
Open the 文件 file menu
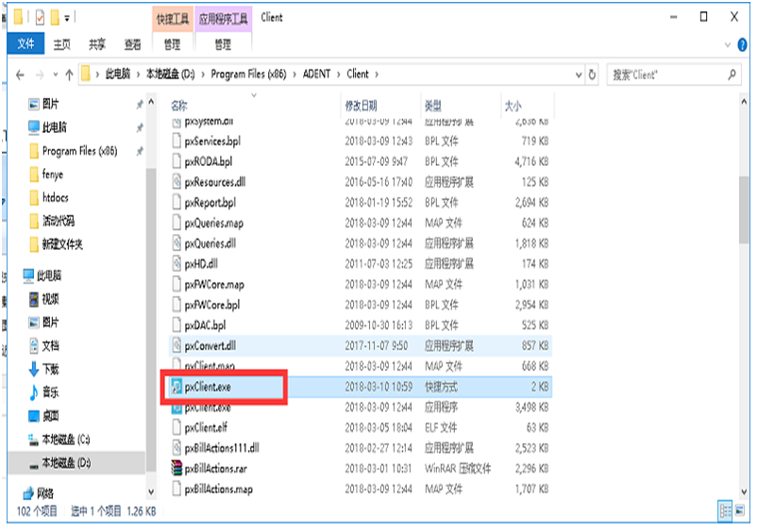pos(25,44)
